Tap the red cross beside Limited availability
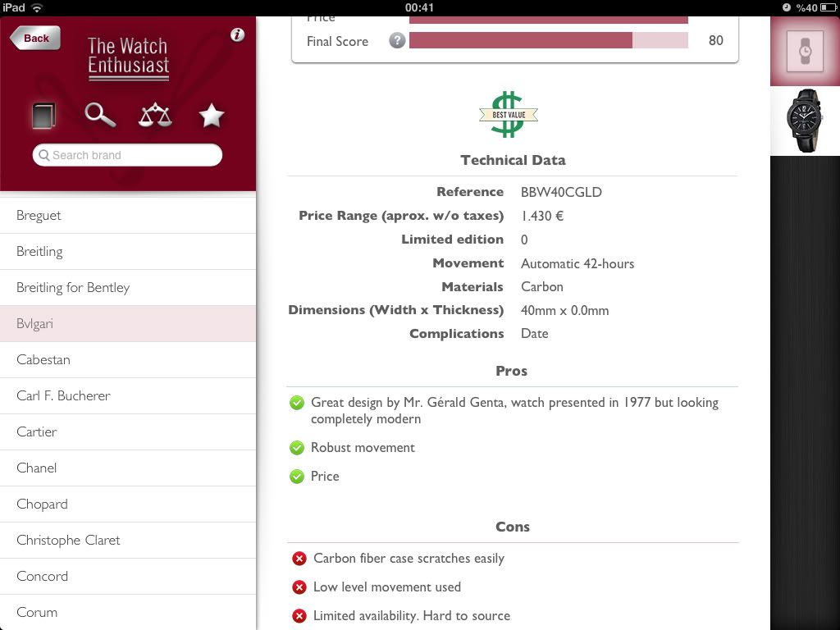 (x=299, y=615)
